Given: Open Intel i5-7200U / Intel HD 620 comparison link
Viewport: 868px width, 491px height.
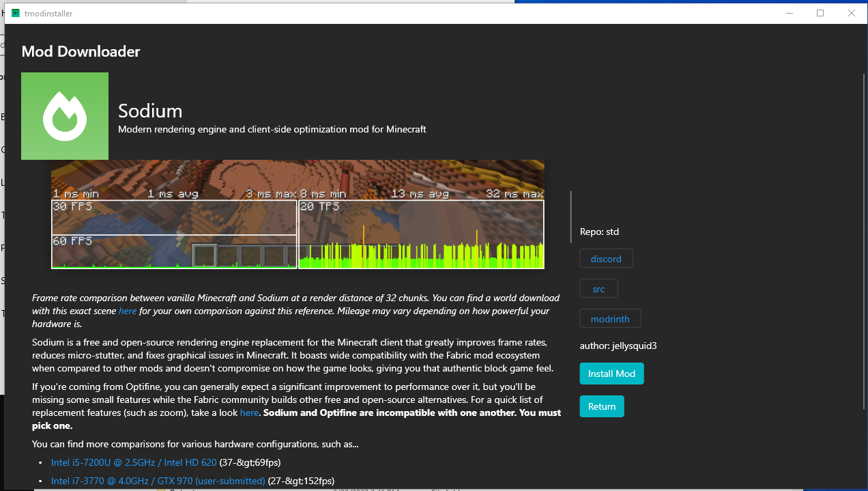Looking at the screenshot, I should [134, 462].
